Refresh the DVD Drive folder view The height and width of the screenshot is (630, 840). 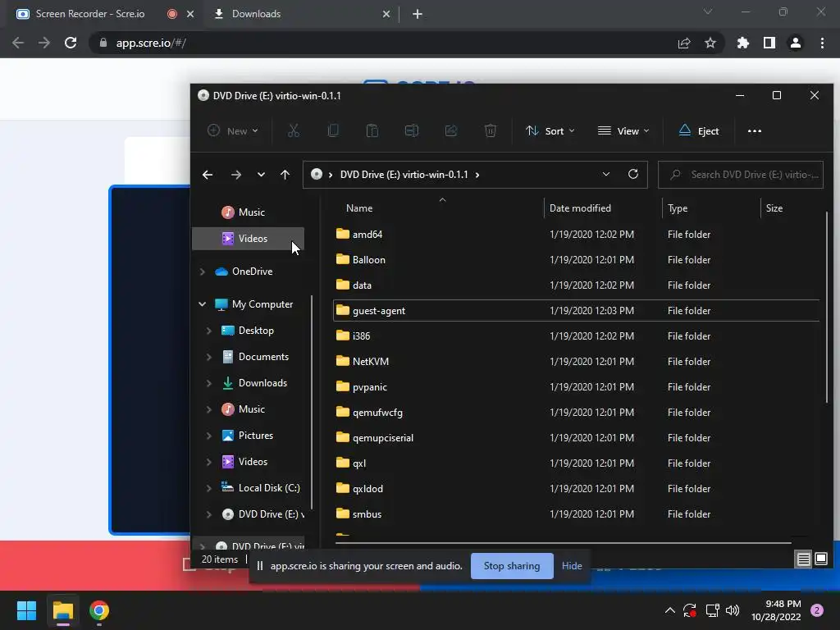pyautogui.click(x=632, y=174)
